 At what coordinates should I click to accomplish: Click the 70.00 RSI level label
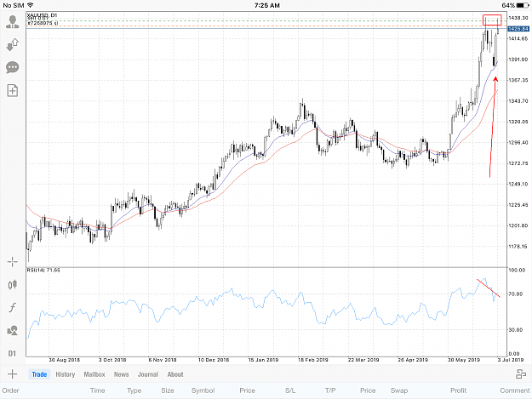tap(515, 294)
